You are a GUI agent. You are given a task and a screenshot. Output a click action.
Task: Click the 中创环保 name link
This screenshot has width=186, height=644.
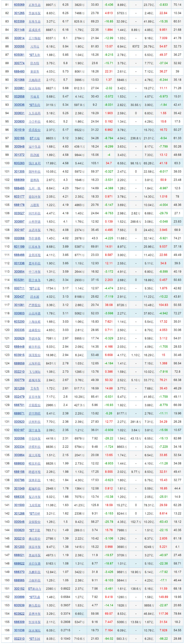[35, 438]
